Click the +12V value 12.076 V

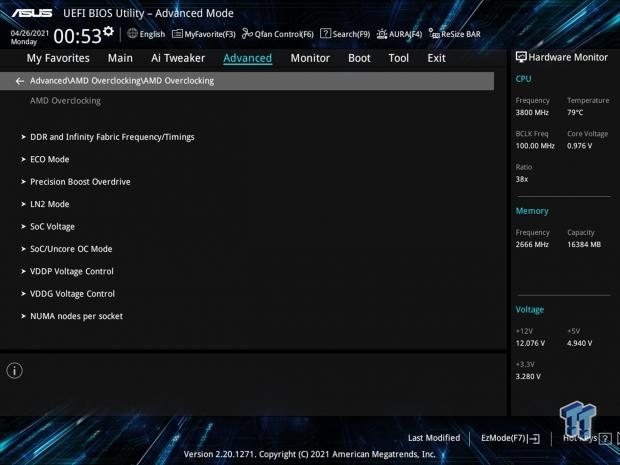530,343
